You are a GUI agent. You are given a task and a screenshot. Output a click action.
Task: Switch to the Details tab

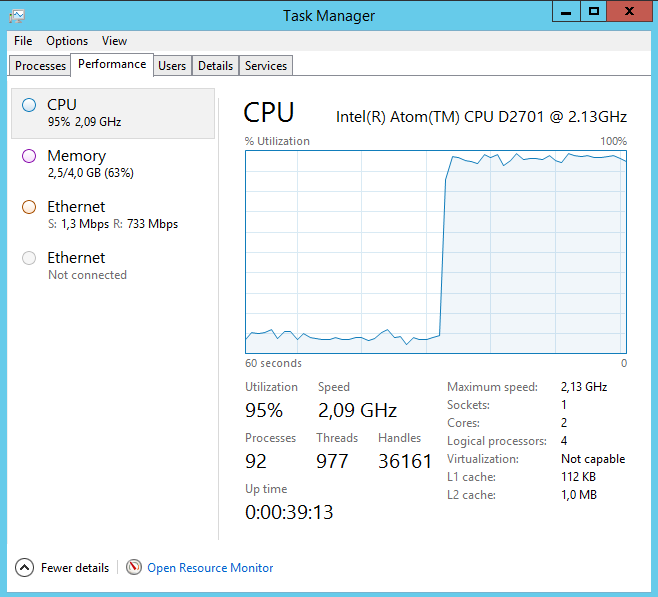(x=215, y=66)
